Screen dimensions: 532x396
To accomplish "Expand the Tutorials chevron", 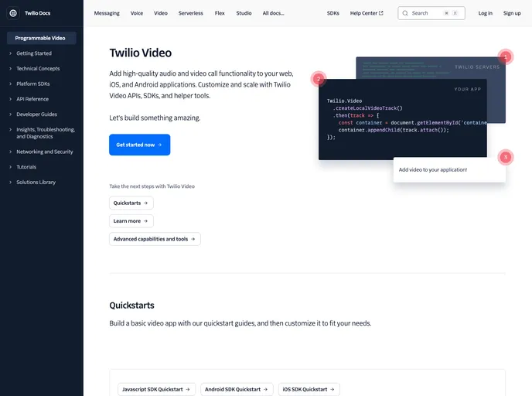I will tap(10, 167).
